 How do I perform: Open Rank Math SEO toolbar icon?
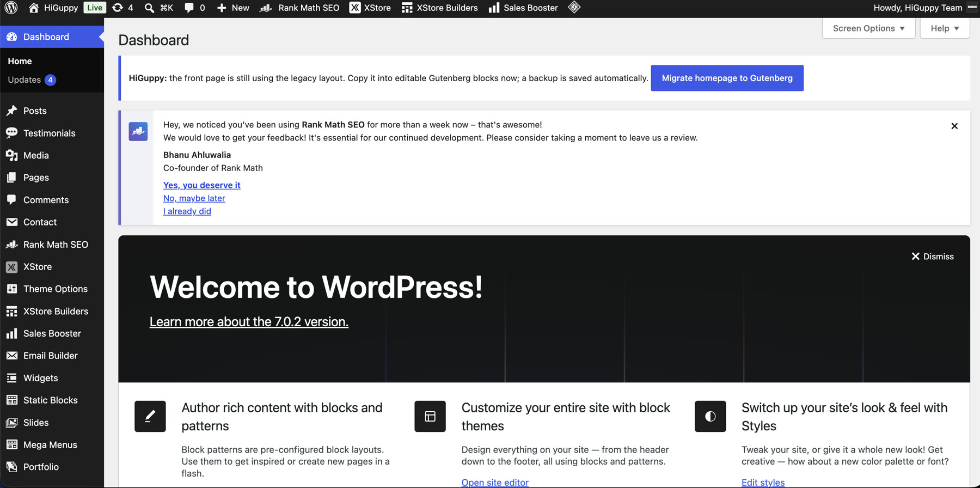coord(266,8)
